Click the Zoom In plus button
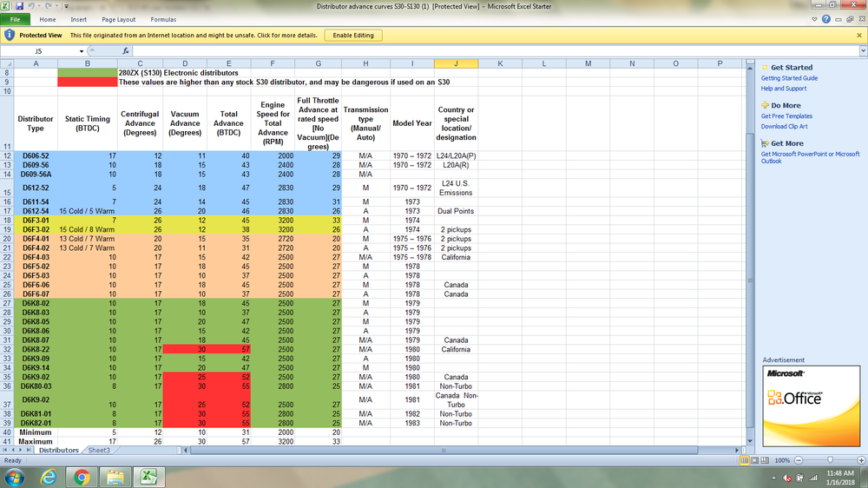The height and width of the screenshot is (488, 868). pos(861,461)
